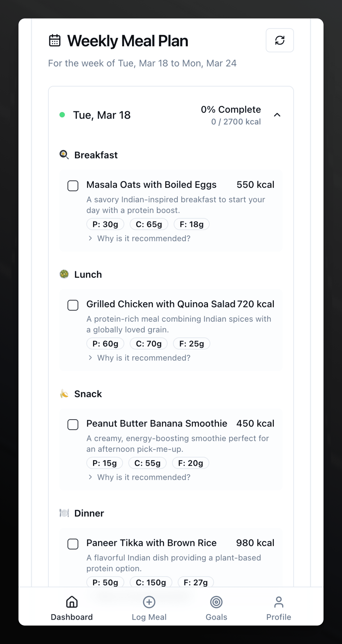Collapse the Tue, Mar 18 day section

click(277, 115)
